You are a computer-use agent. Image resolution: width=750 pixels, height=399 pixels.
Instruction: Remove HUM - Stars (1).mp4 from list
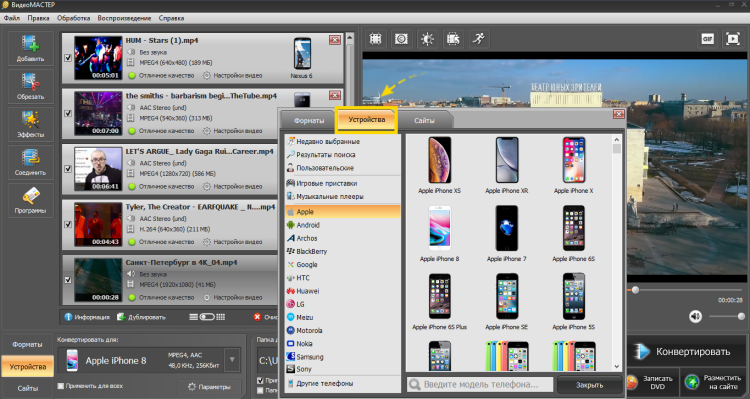(x=335, y=40)
